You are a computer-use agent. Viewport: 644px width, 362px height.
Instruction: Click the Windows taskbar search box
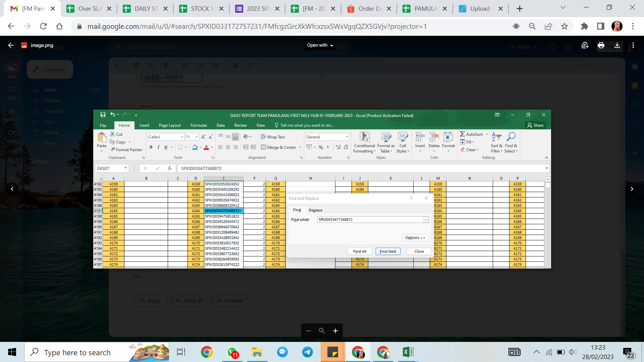pos(97,352)
